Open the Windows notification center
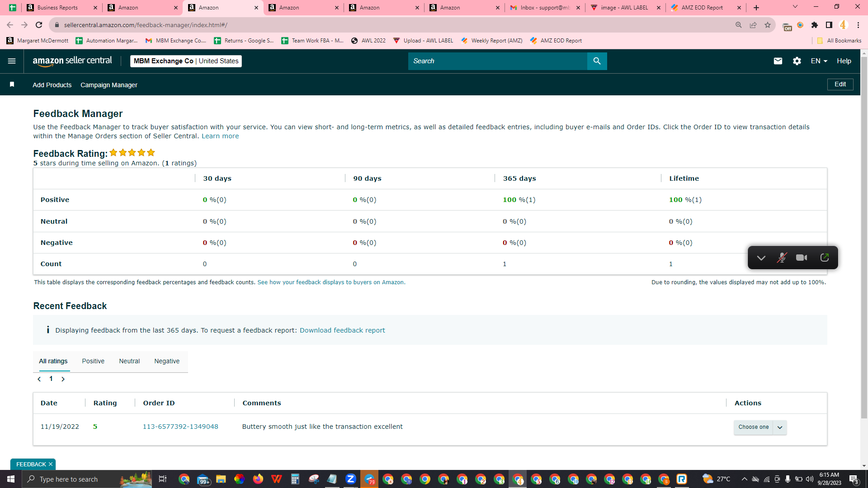Viewport: 868px width, 488px height. click(x=854, y=479)
